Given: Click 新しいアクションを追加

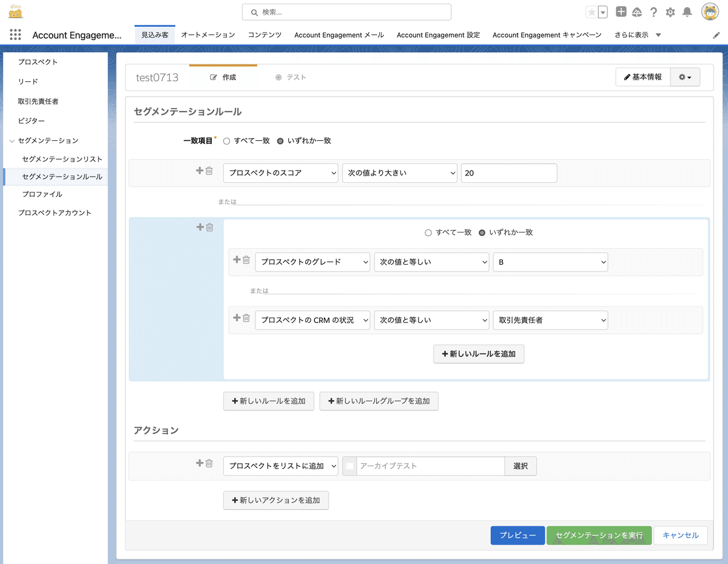Looking at the screenshot, I should coord(276,500).
